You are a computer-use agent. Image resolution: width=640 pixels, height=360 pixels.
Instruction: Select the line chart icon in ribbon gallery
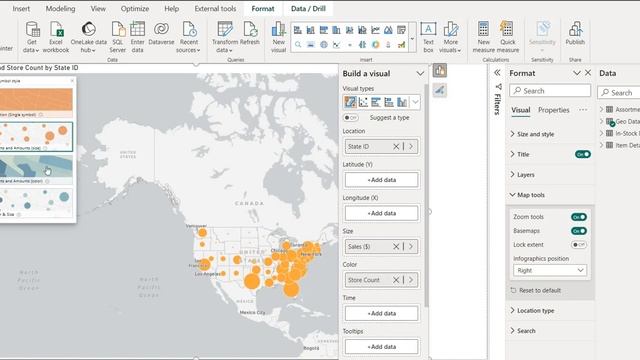pyautogui.click(x=376, y=30)
